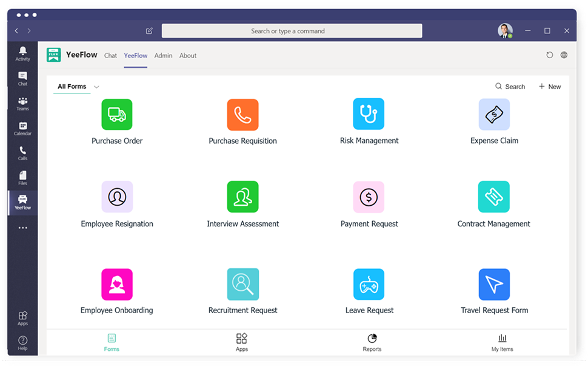The height and width of the screenshot is (366, 588).
Task: Click the Risk Management label
Action: (x=369, y=140)
